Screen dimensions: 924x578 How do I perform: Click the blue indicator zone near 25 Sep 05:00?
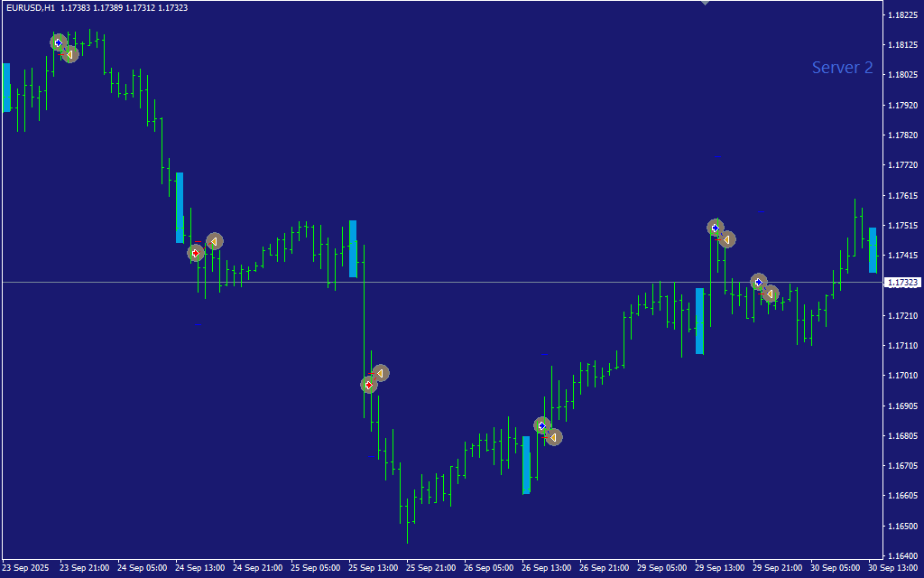(x=354, y=248)
